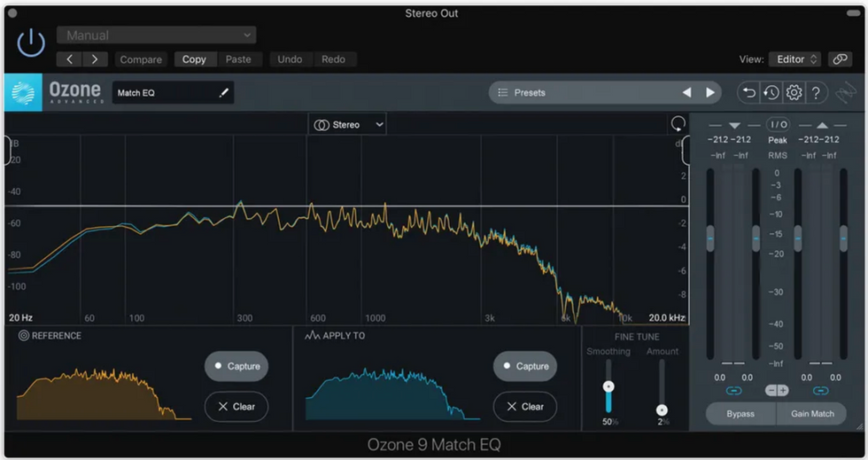Click the left input gain slider handle
868x460 pixels.
coord(710,238)
